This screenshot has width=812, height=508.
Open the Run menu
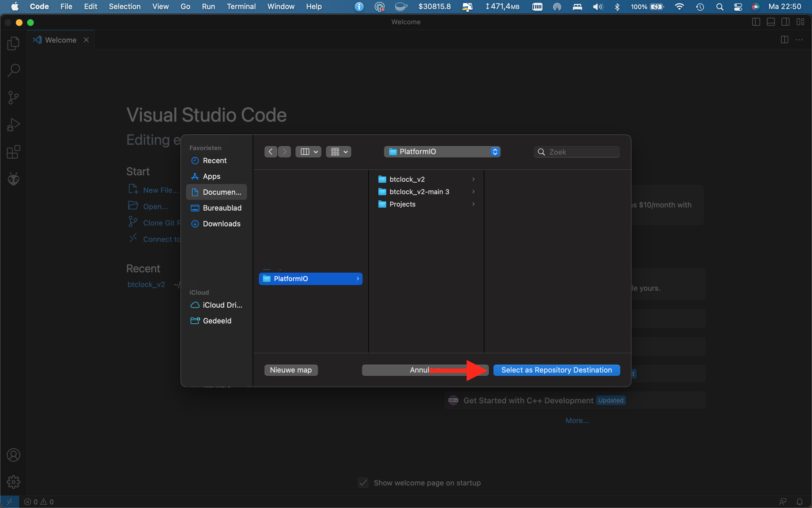click(208, 6)
